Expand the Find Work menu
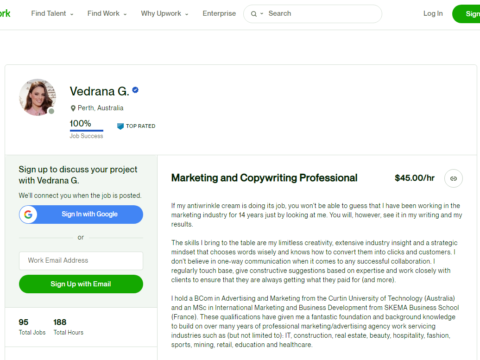 point(107,13)
